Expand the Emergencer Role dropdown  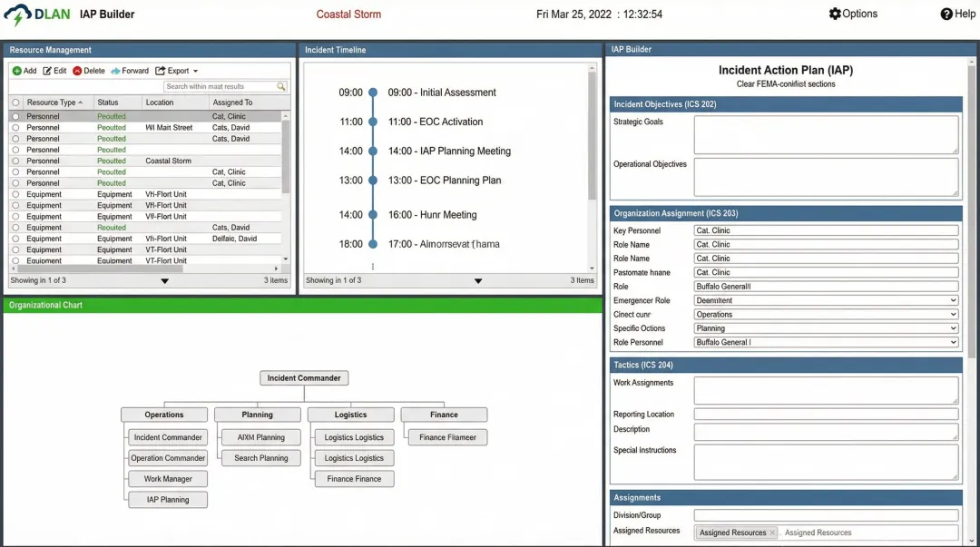tap(952, 300)
